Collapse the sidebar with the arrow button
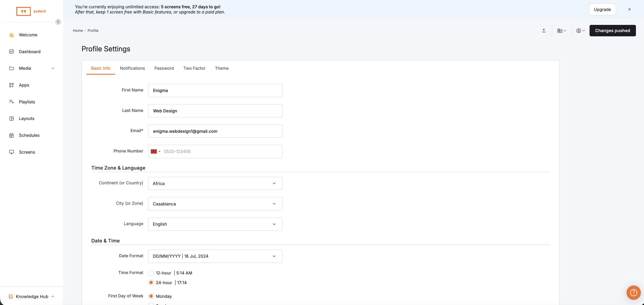The image size is (644, 305). (58, 22)
